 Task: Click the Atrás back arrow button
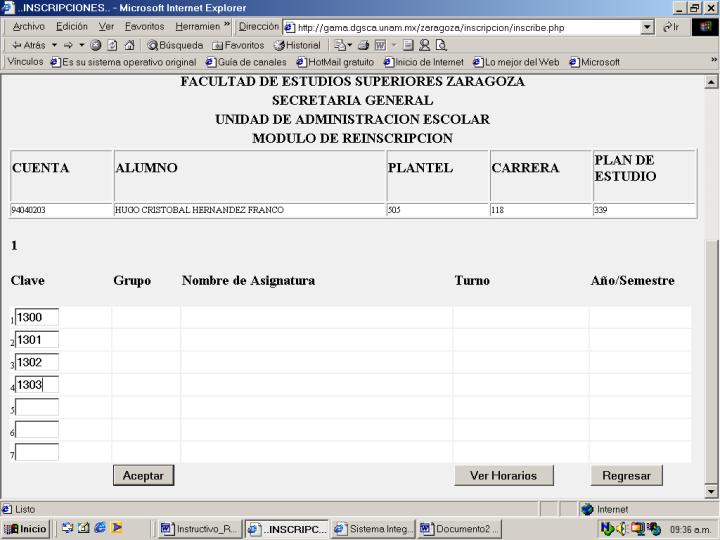tap(27, 44)
